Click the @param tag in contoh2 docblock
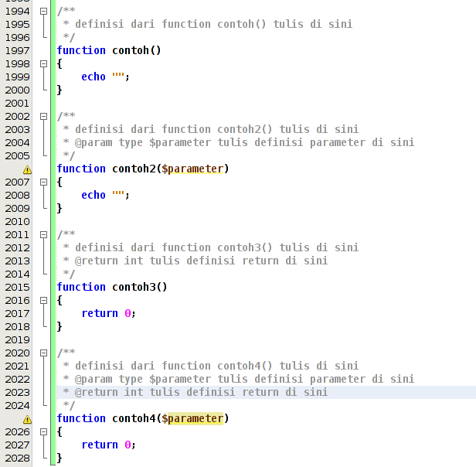The width and height of the screenshot is (476, 467). click(x=93, y=142)
